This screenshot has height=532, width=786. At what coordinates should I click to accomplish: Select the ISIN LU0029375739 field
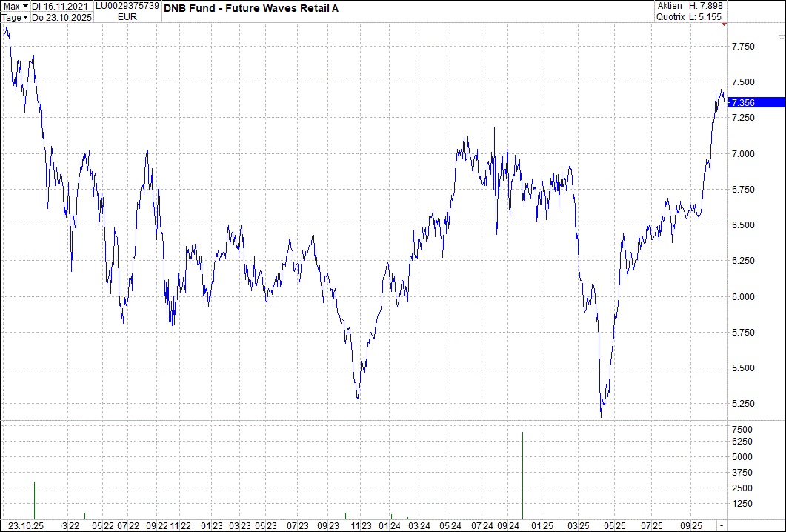point(127,6)
